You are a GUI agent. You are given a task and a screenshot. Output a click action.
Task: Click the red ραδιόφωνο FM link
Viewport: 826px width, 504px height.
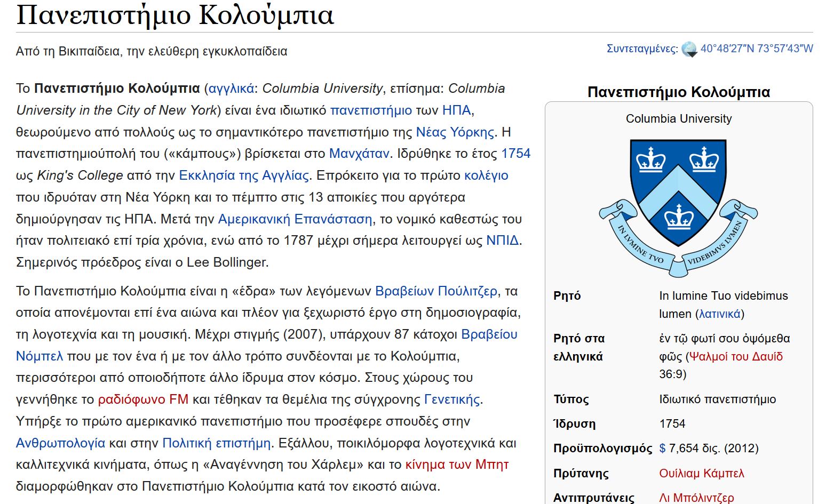(143, 399)
